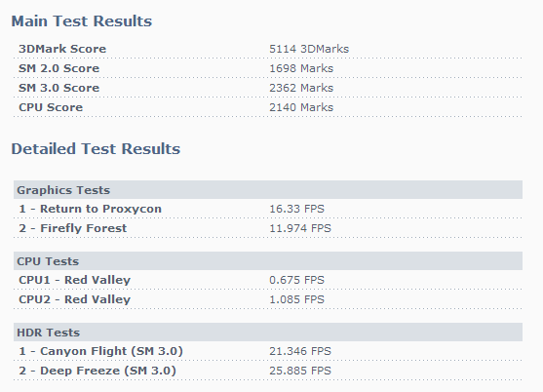Click the Main Test Results heading
The height and width of the screenshot is (392, 543).
81,21
